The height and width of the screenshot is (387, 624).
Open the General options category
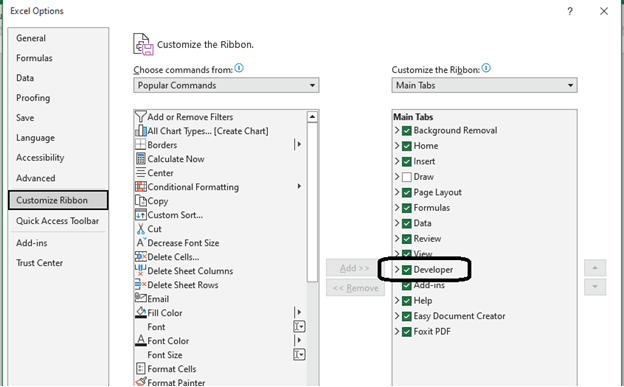pos(58,38)
